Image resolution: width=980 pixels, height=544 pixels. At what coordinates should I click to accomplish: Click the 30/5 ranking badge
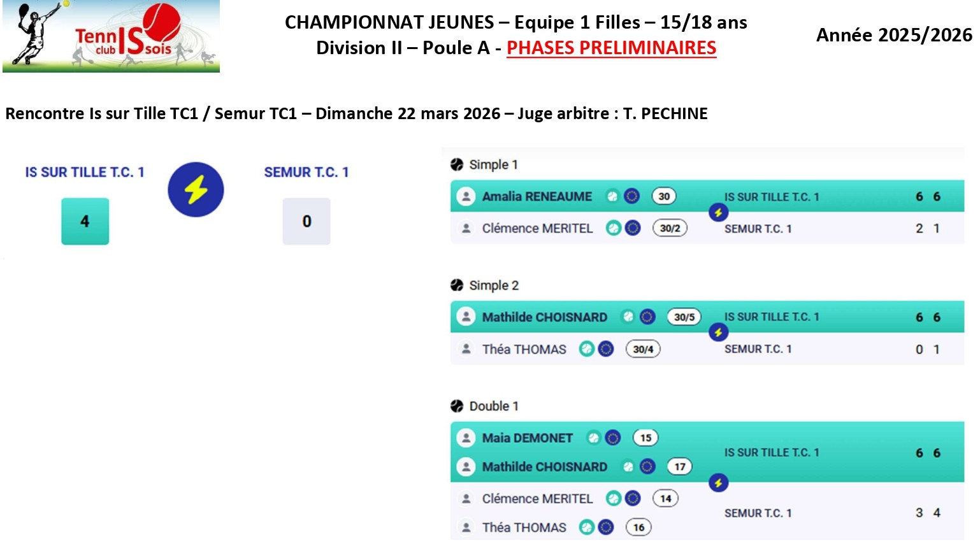(684, 317)
